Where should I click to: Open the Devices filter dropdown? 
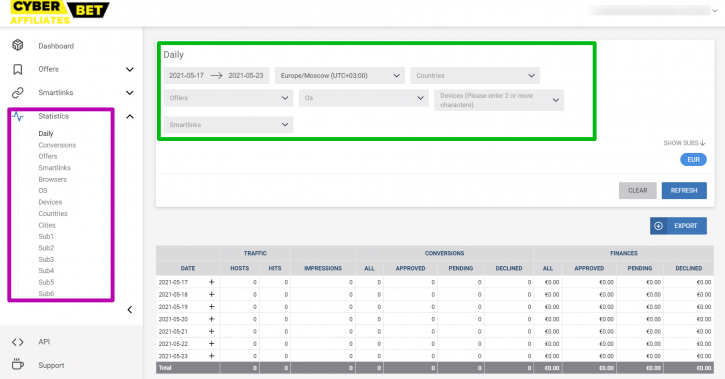point(499,100)
